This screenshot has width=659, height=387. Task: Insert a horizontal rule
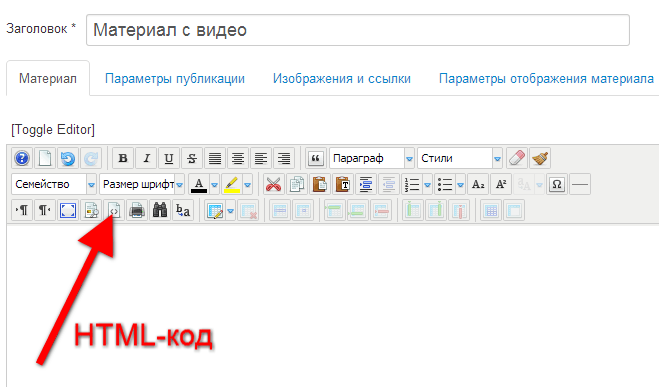point(580,184)
